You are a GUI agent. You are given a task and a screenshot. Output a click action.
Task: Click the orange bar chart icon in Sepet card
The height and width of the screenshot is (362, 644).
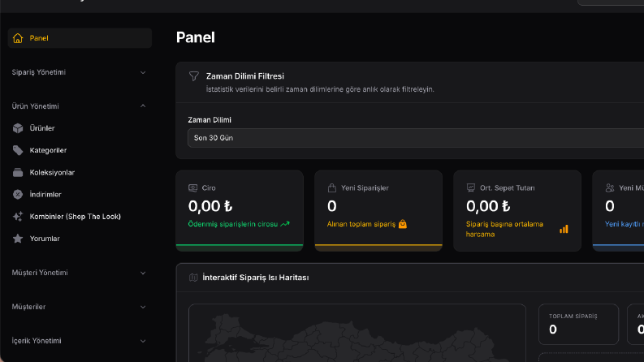click(564, 229)
